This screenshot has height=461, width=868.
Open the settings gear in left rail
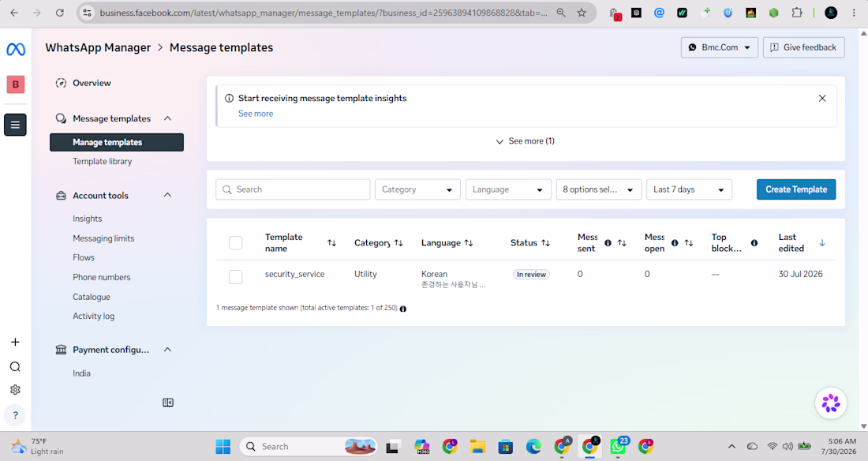pos(16,389)
